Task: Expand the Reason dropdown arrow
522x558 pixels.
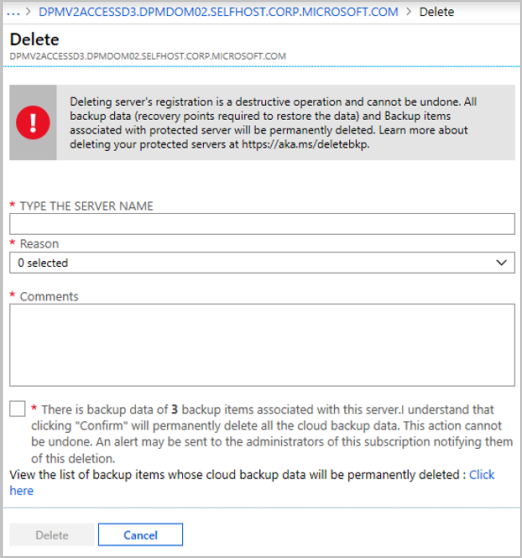Action: click(x=501, y=263)
